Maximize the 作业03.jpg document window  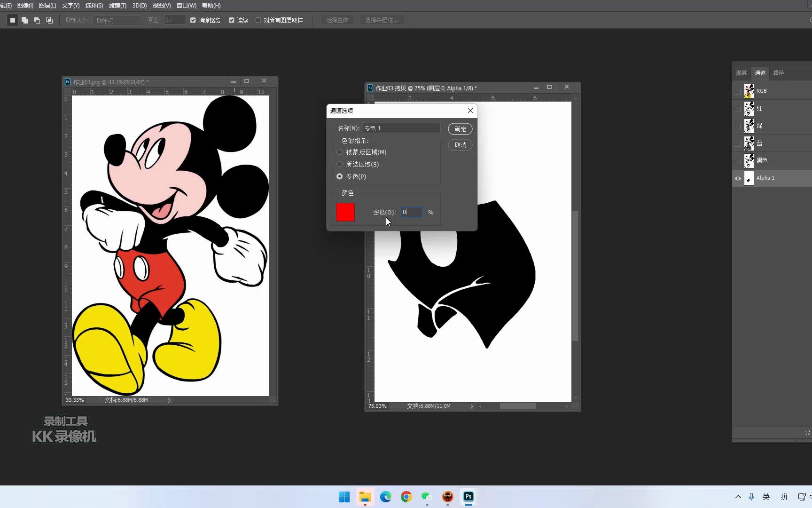247,81
